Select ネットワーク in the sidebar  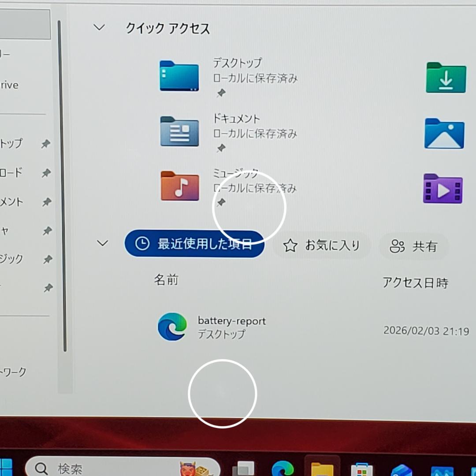(13, 372)
